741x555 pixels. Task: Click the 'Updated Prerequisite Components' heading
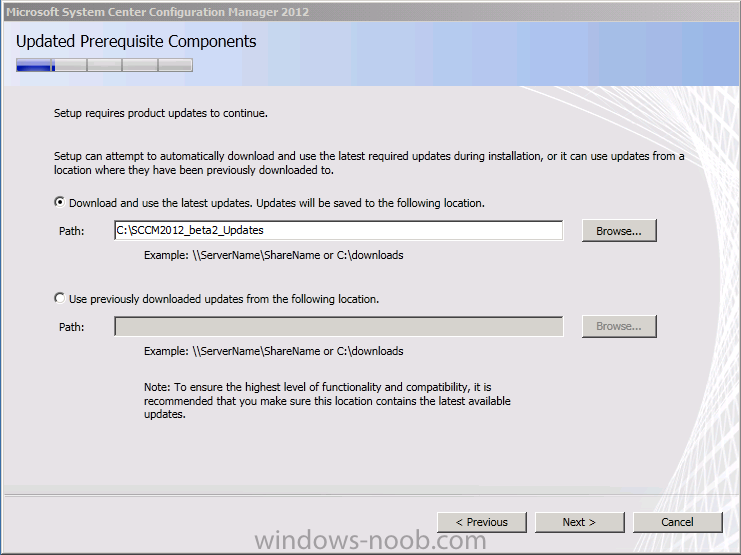click(136, 42)
